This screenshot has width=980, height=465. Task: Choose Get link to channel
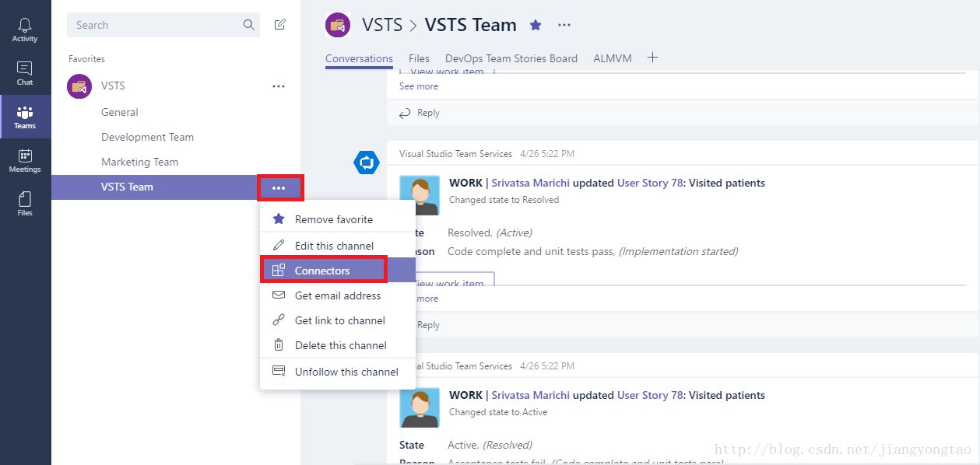pos(338,320)
